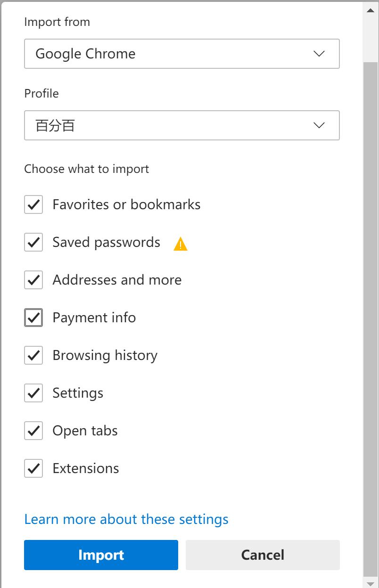Click the chevron on the Profile selector
Screen dimensions: 379x588
(x=319, y=125)
